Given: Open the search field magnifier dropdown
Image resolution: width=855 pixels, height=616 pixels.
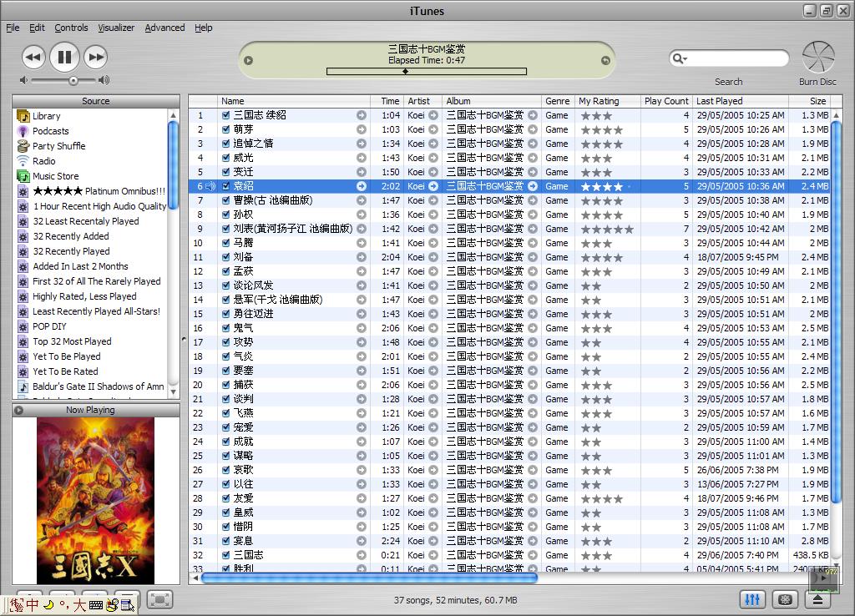Looking at the screenshot, I should click(680, 58).
